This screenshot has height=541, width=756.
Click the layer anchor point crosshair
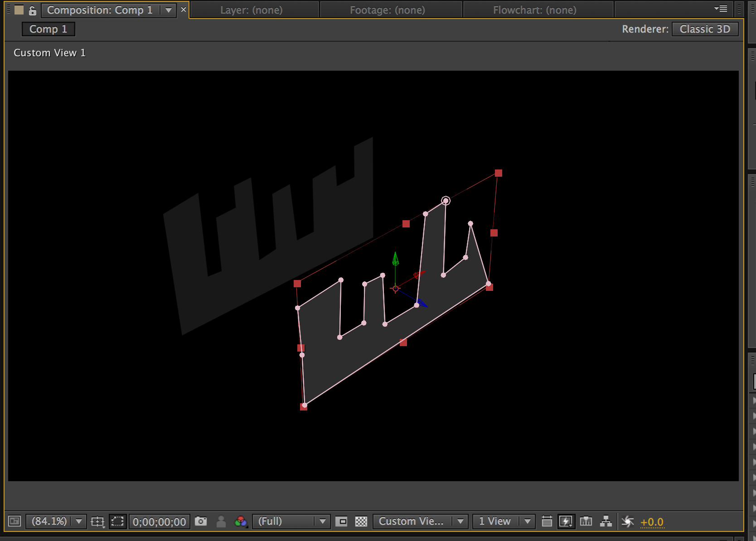(396, 289)
